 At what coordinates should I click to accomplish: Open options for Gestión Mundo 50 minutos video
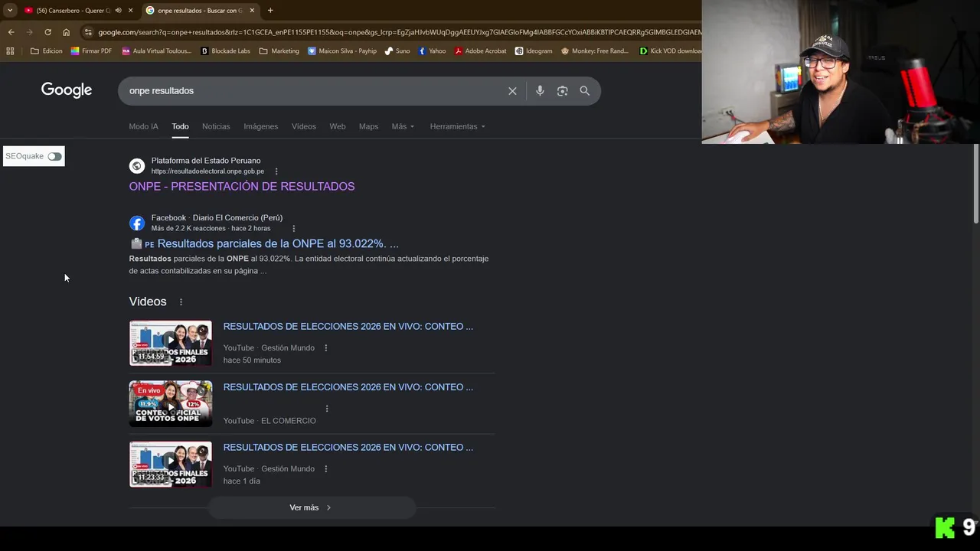coord(325,348)
